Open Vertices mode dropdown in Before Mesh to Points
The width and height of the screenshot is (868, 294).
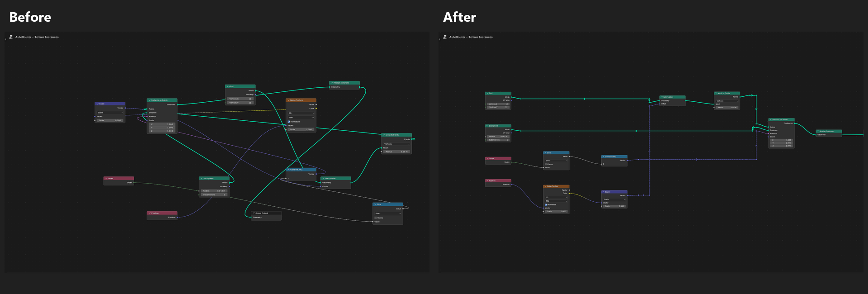point(396,144)
